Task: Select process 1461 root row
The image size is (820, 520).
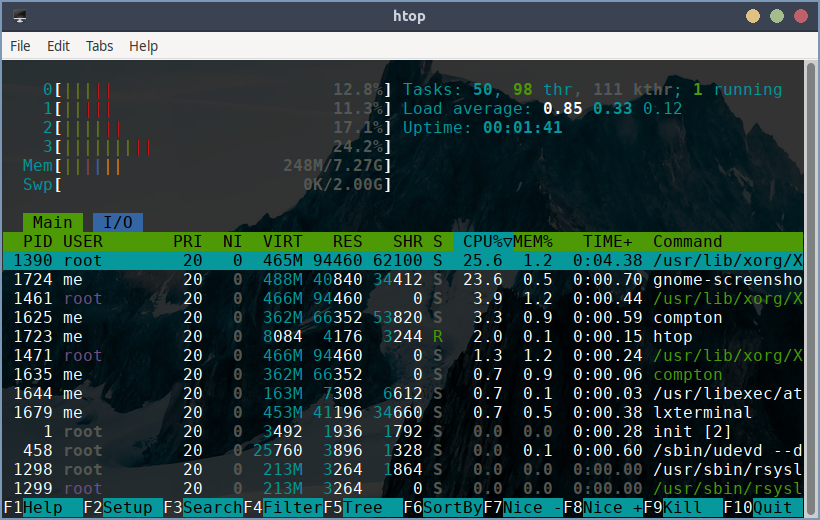Action: tap(403, 299)
